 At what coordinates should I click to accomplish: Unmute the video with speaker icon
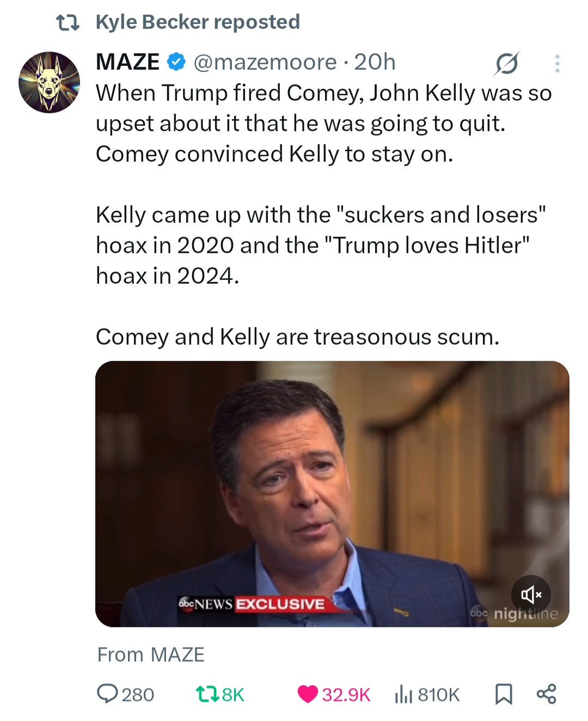coord(531,594)
